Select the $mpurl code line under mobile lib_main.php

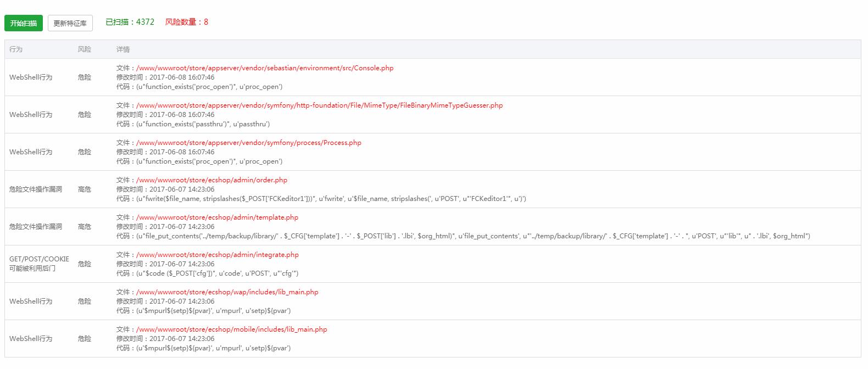(x=204, y=348)
